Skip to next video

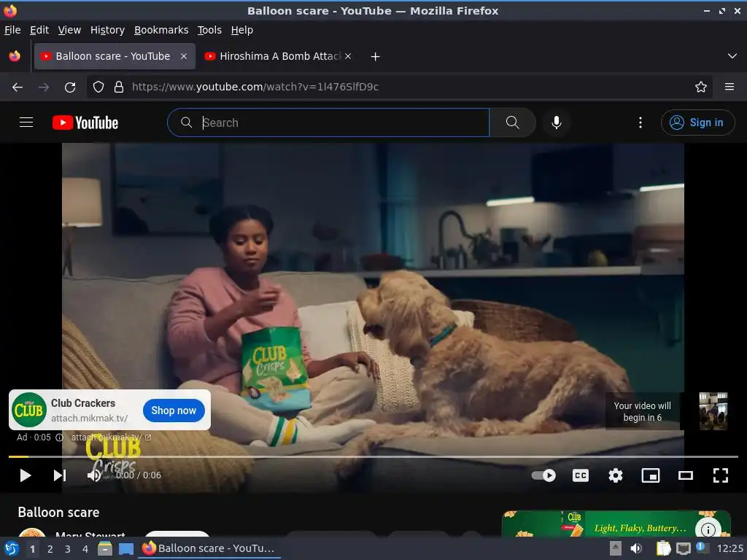coord(60,475)
